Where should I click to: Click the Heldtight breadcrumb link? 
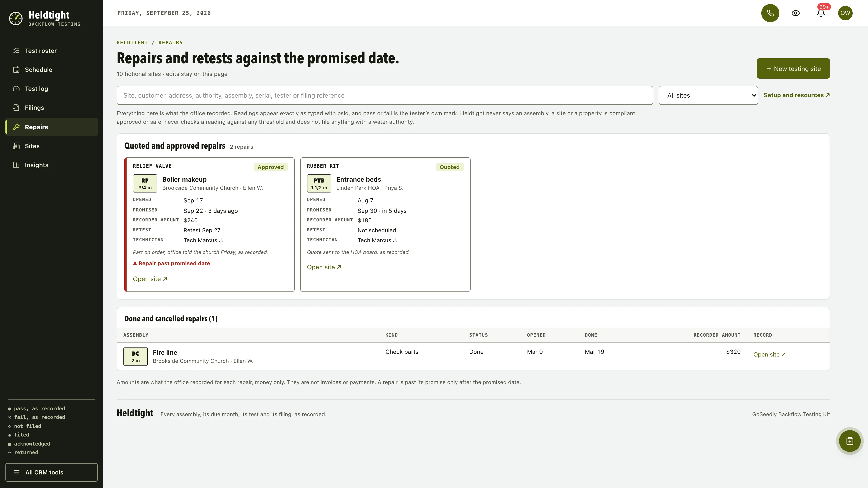coord(132,43)
